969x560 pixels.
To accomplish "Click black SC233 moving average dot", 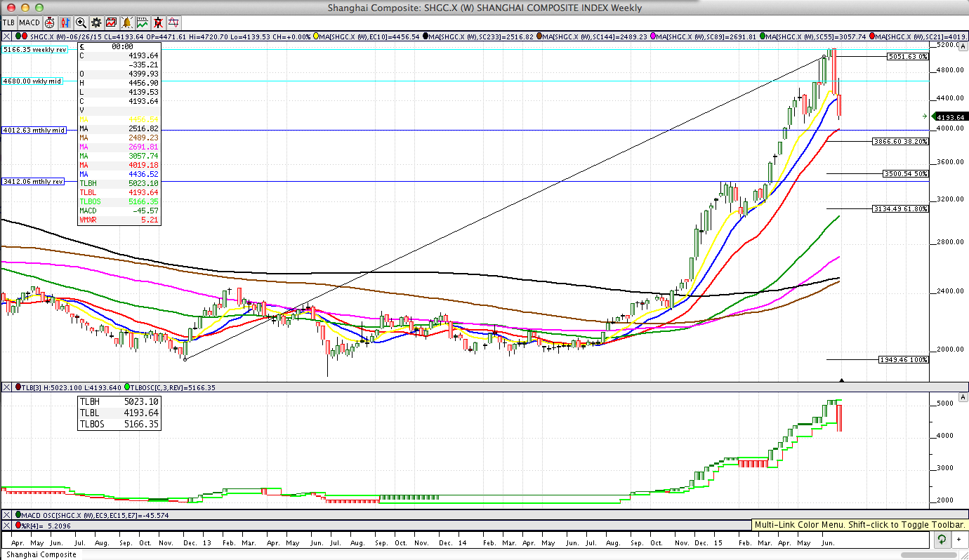I will coord(426,36).
